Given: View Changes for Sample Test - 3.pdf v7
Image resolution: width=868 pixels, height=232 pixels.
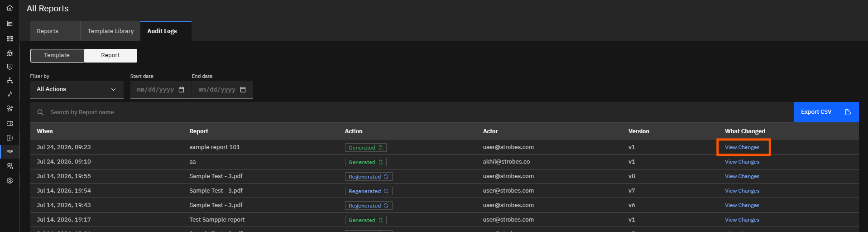Looking at the screenshot, I should click(x=742, y=191).
